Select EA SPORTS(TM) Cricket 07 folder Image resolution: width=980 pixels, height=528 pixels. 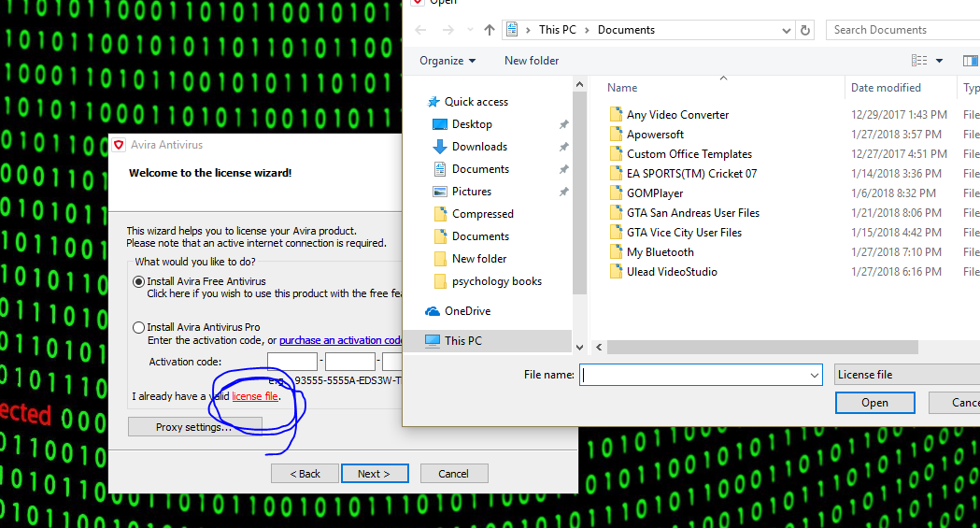(x=692, y=174)
